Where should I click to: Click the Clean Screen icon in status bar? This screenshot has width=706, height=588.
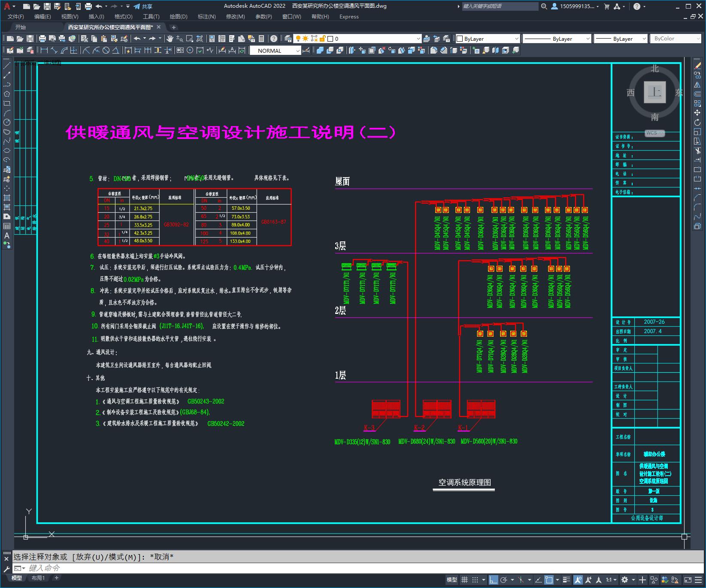pos(688,580)
